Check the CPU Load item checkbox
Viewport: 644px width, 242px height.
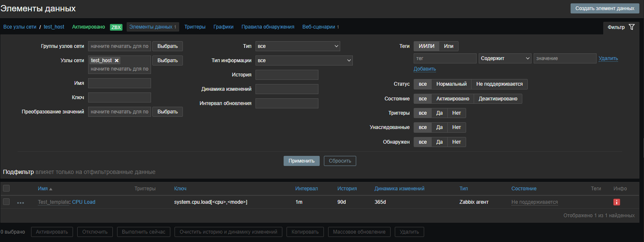tap(6, 202)
